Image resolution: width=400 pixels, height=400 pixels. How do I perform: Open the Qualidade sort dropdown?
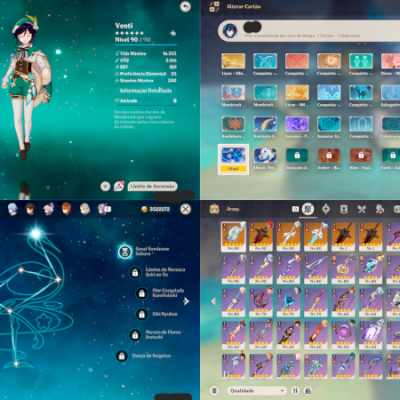(257, 390)
